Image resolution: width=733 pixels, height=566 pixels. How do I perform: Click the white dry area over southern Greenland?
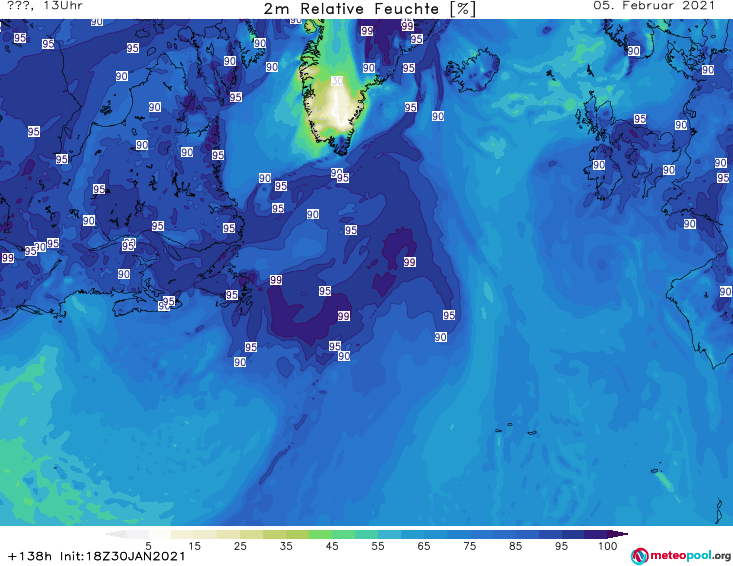click(x=338, y=107)
